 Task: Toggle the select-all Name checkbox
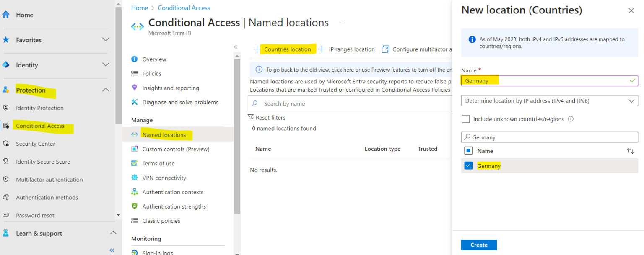point(468,151)
